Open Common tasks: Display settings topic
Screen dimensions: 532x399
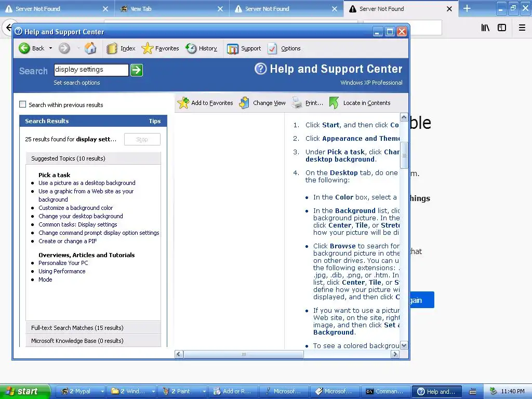[78, 224]
